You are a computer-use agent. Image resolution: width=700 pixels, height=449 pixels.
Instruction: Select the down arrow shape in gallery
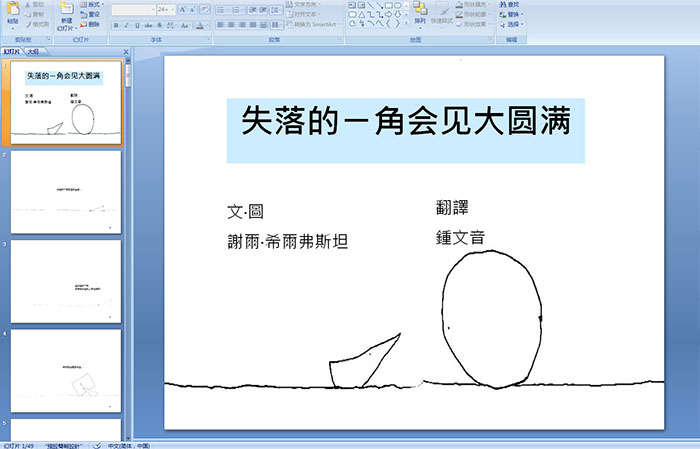point(397,14)
